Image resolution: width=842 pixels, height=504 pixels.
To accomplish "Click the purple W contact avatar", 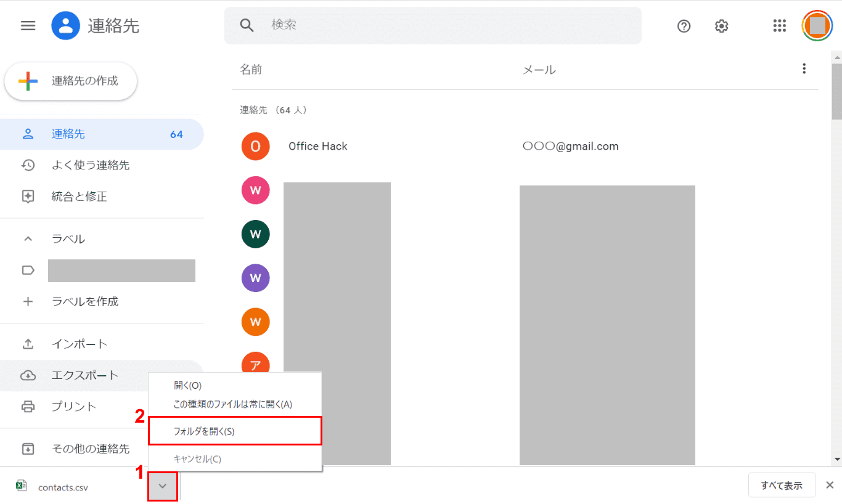I will 256,278.
